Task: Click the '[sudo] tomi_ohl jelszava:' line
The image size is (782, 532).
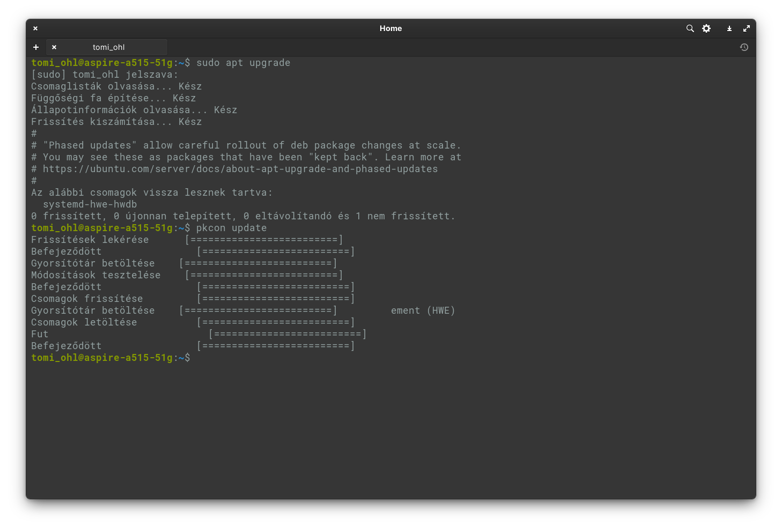Action: (x=105, y=75)
